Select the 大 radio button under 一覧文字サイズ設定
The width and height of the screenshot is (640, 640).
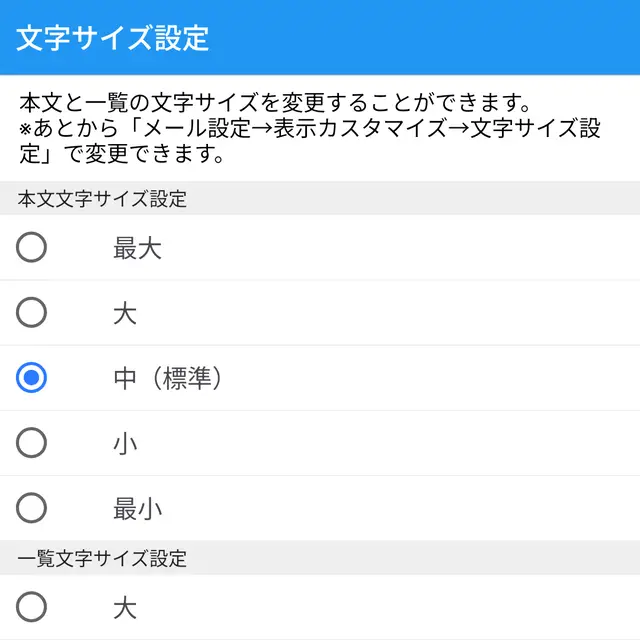tap(31, 607)
